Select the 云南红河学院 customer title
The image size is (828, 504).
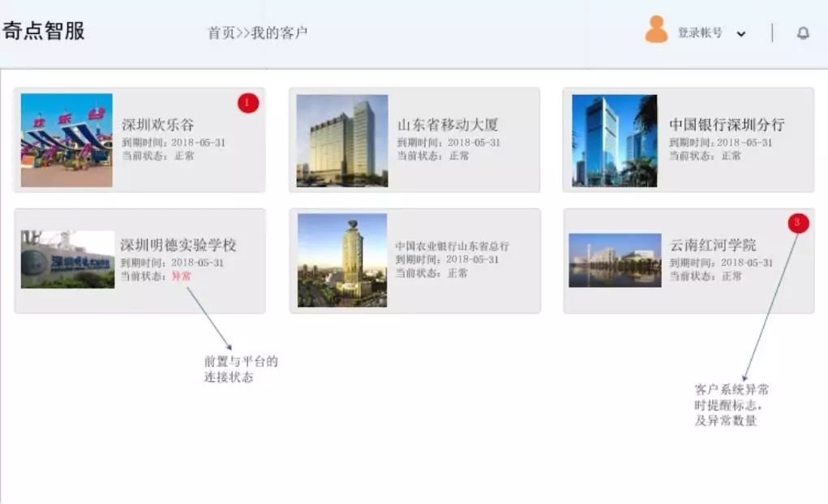pyautogui.click(x=713, y=245)
